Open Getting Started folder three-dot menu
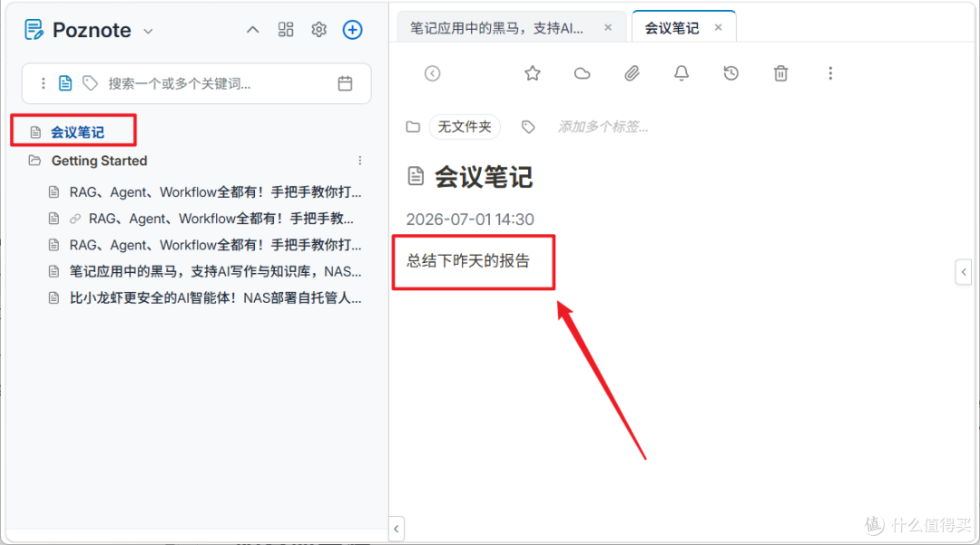This screenshot has width=980, height=545. tap(360, 161)
